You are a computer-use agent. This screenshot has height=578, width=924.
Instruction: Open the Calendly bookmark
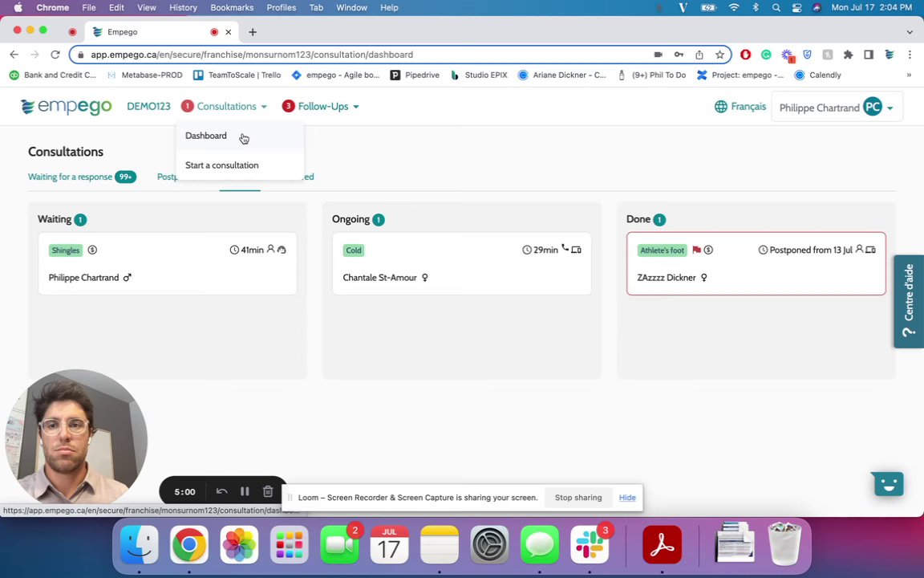[817, 75]
